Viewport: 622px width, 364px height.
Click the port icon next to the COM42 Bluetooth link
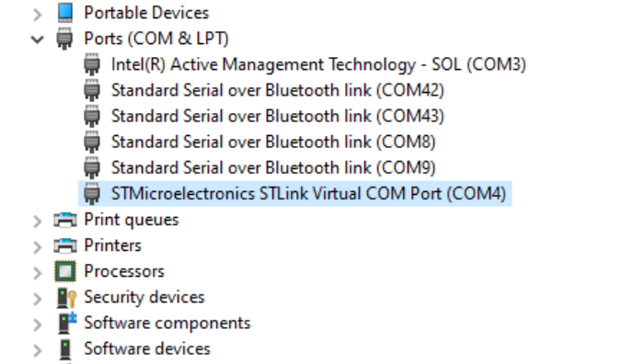92,90
